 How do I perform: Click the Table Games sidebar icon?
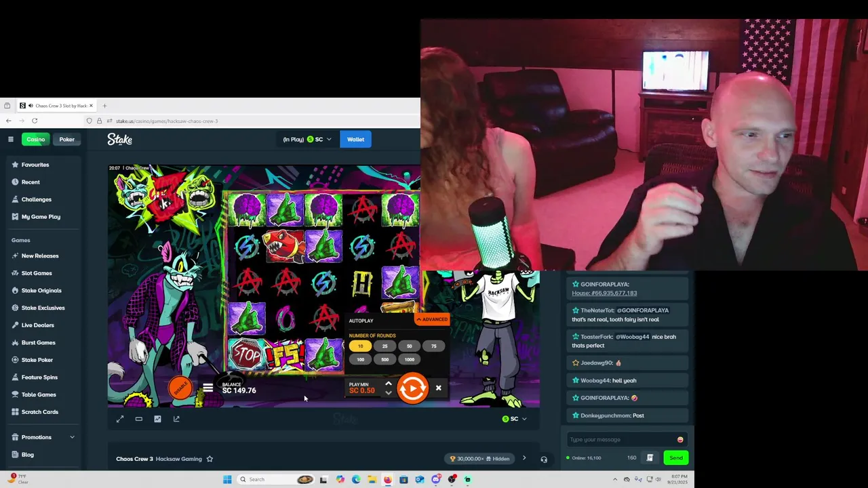15,394
